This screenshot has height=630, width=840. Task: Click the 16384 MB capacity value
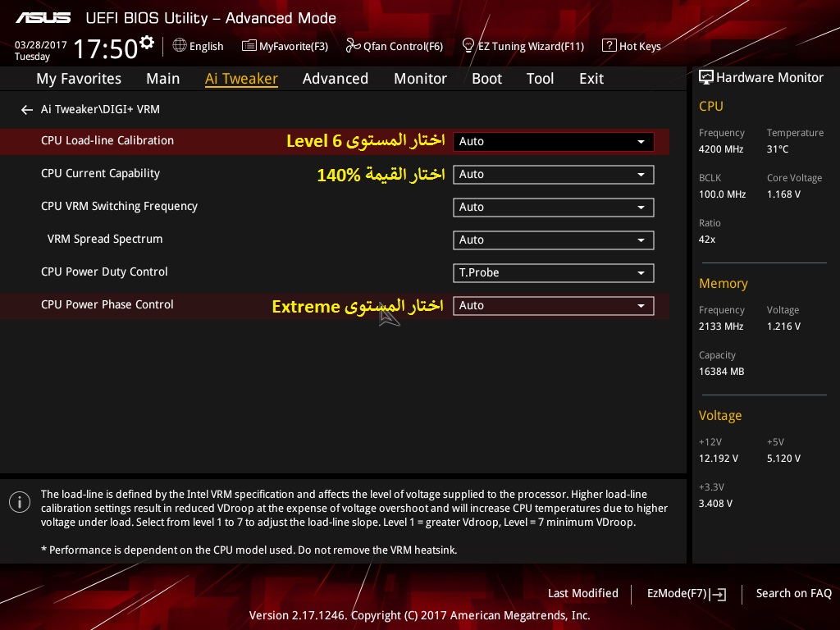point(721,372)
